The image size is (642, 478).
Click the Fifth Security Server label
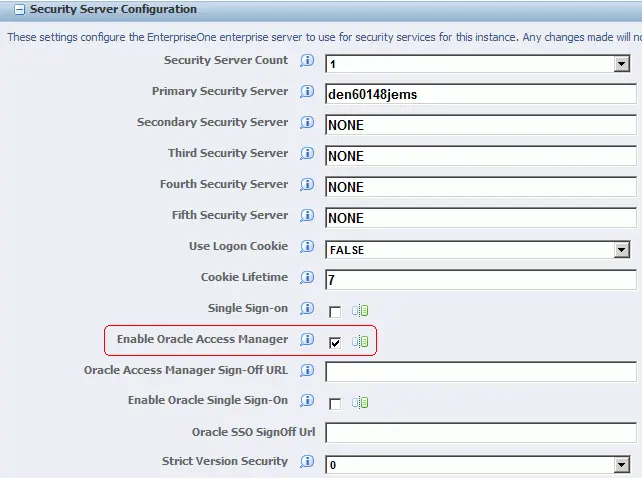coord(230,215)
